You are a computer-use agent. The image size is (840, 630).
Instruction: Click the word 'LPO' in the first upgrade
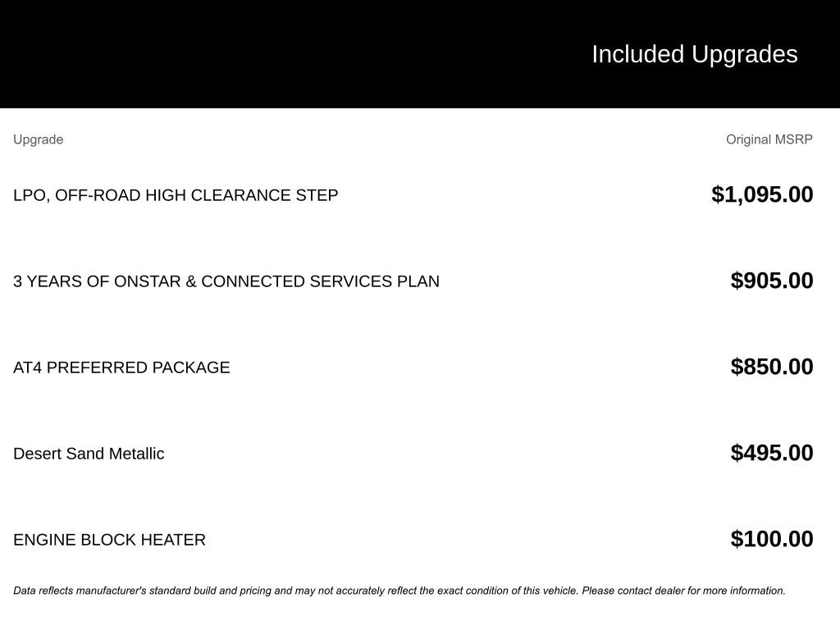pyautogui.click(x=30, y=195)
